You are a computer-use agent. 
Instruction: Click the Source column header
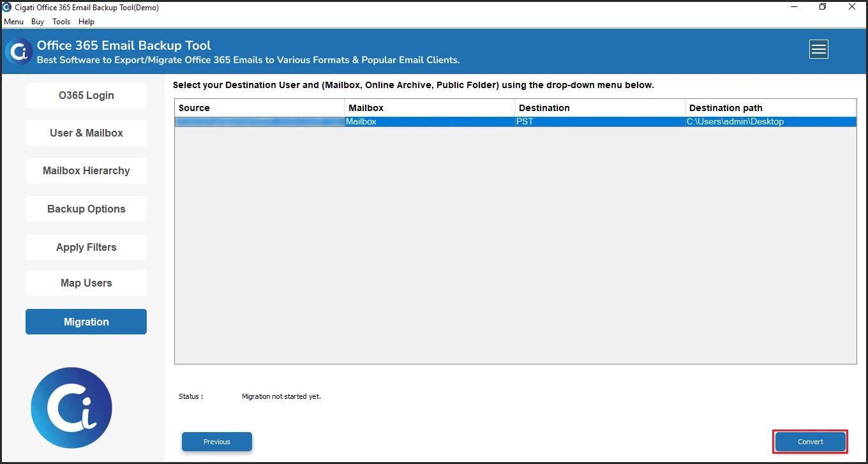[x=260, y=108]
